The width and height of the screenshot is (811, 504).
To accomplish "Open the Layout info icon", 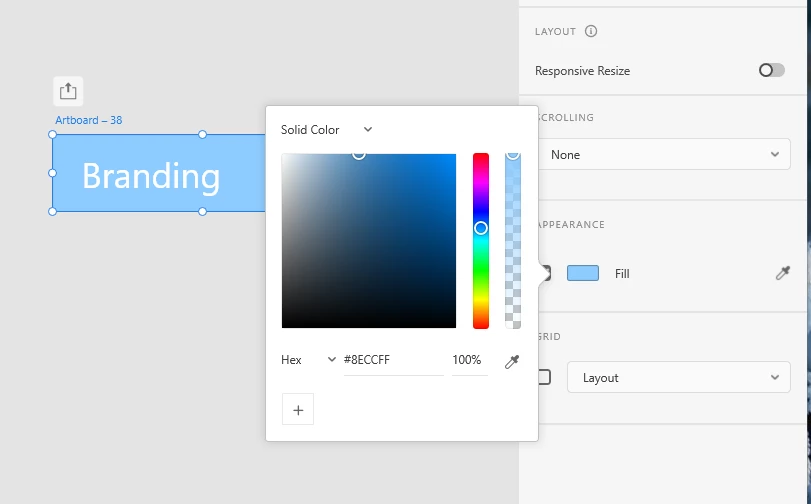I will click(591, 31).
